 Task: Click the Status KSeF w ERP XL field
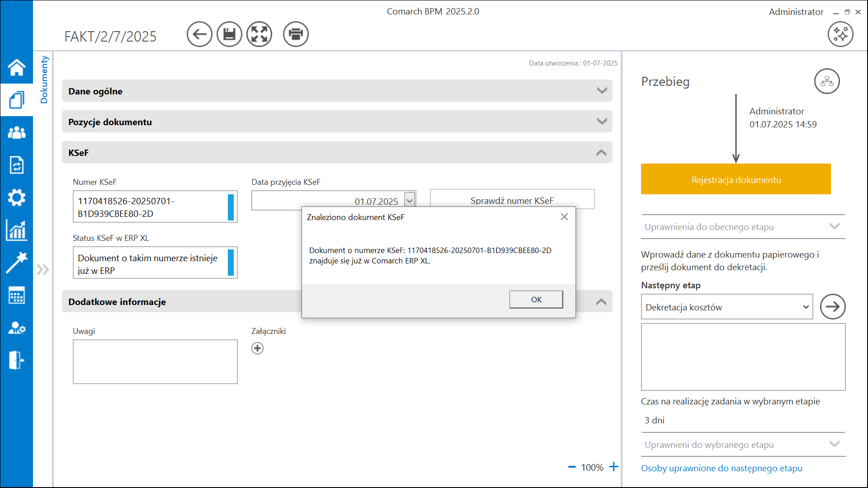click(155, 263)
